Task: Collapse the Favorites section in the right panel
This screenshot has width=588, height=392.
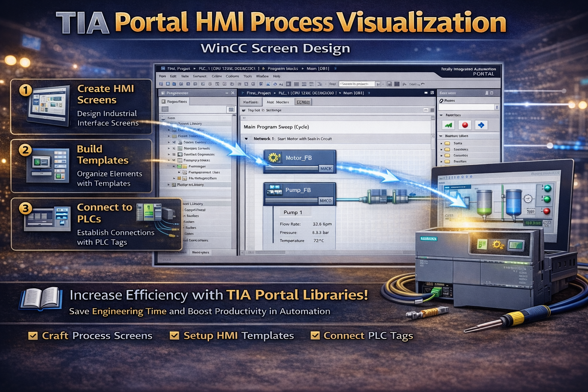Action: tap(441, 115)
